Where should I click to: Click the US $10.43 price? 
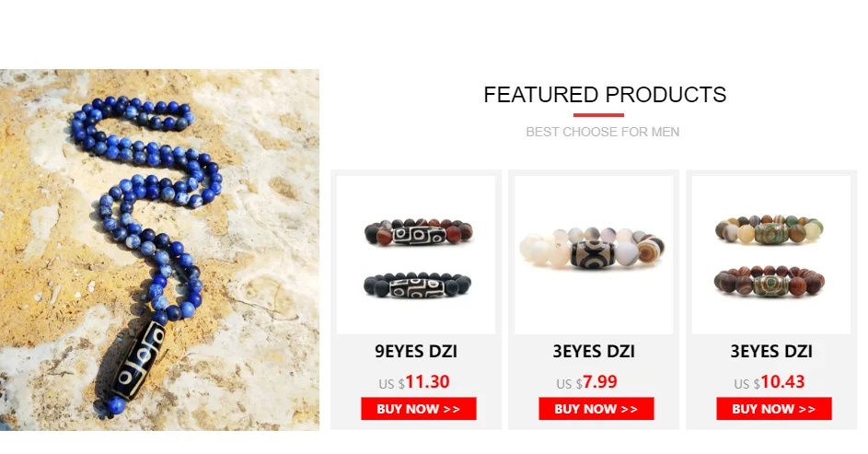coord(770,382)
